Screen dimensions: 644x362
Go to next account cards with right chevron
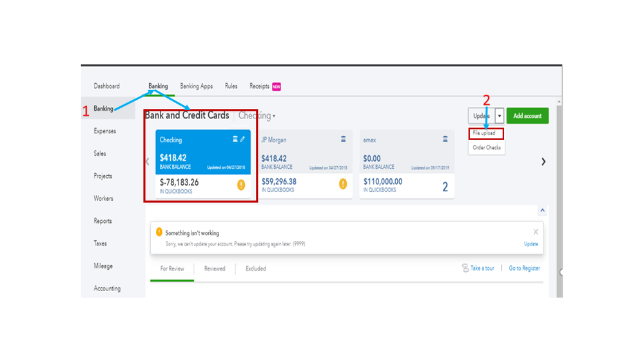point(543,162)
